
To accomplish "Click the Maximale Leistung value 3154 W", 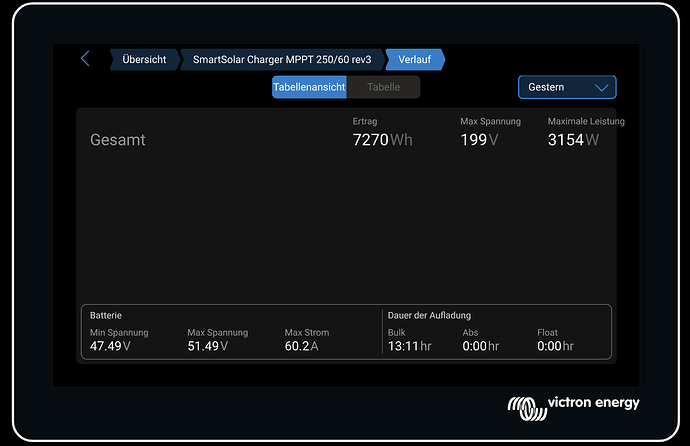I will [x=573, y=140].
